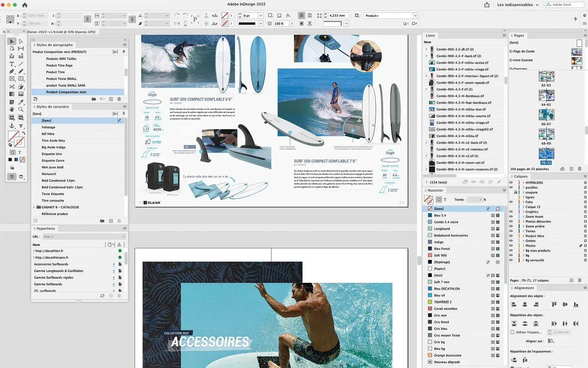
Task: Open the URL field dropdown in Hyperliens
Action: tap(123, 237)
